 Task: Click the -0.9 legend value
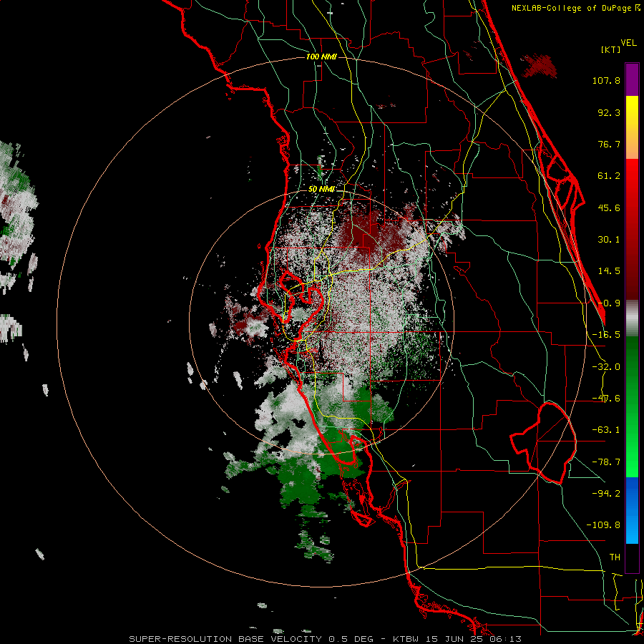tap(609, 303)
